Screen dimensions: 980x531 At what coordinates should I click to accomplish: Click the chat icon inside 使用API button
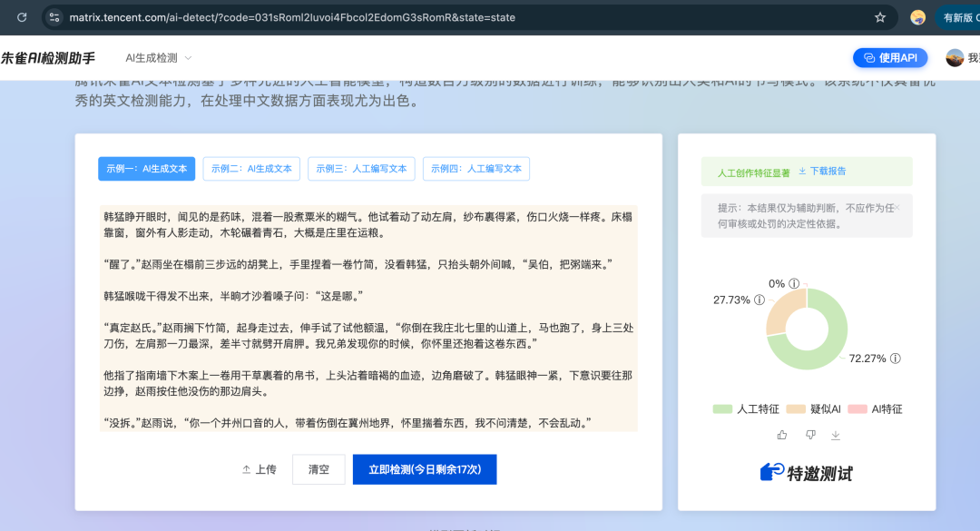pos(869,58)
